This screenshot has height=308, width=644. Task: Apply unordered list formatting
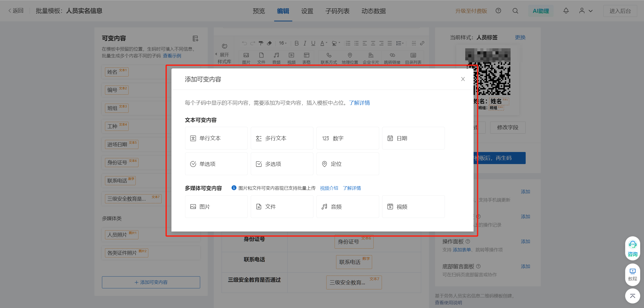point(356,43)
